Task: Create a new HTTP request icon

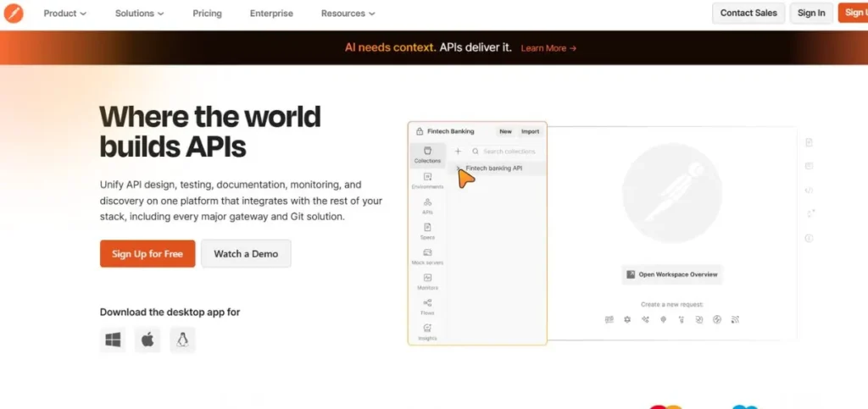Action: 609,319
